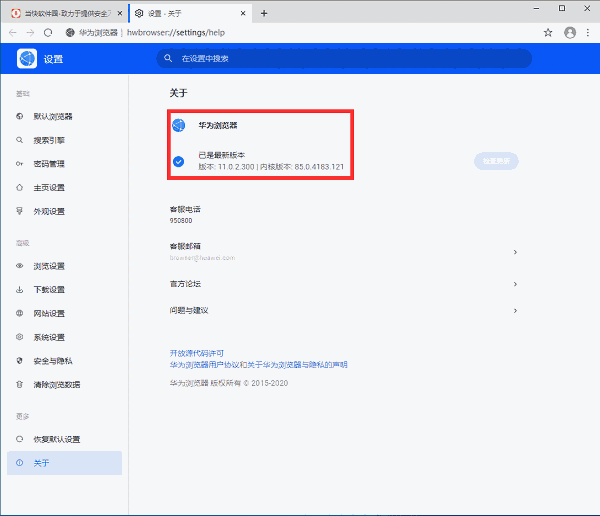Expand the 问题与建议 row chevron

(515, 310)
